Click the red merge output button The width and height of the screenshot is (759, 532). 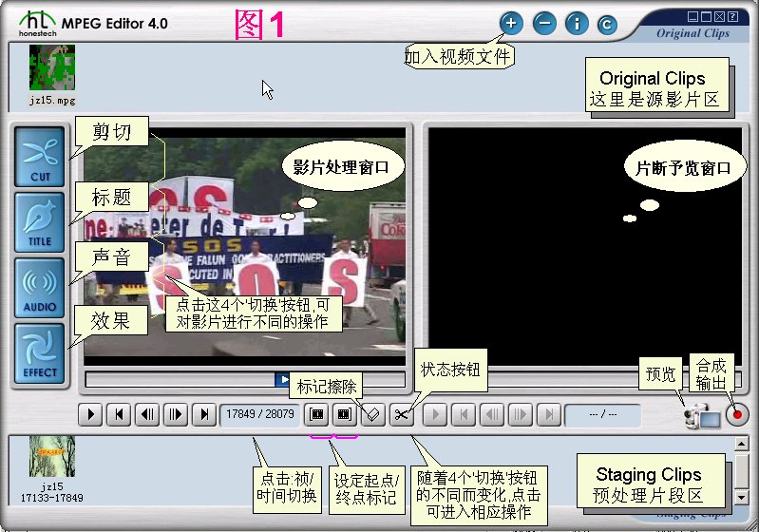click(737, 415)
